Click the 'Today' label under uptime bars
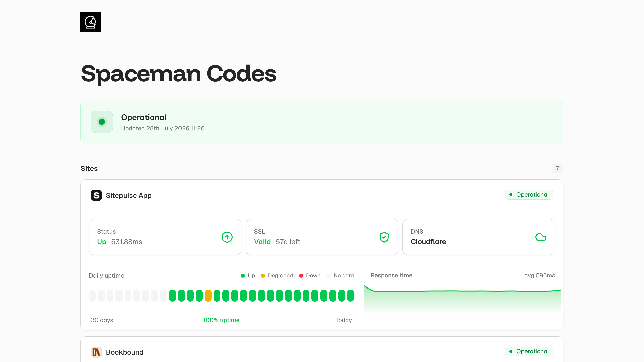The width and height of the screenshot is (644, 362). (x=344, y=320)
